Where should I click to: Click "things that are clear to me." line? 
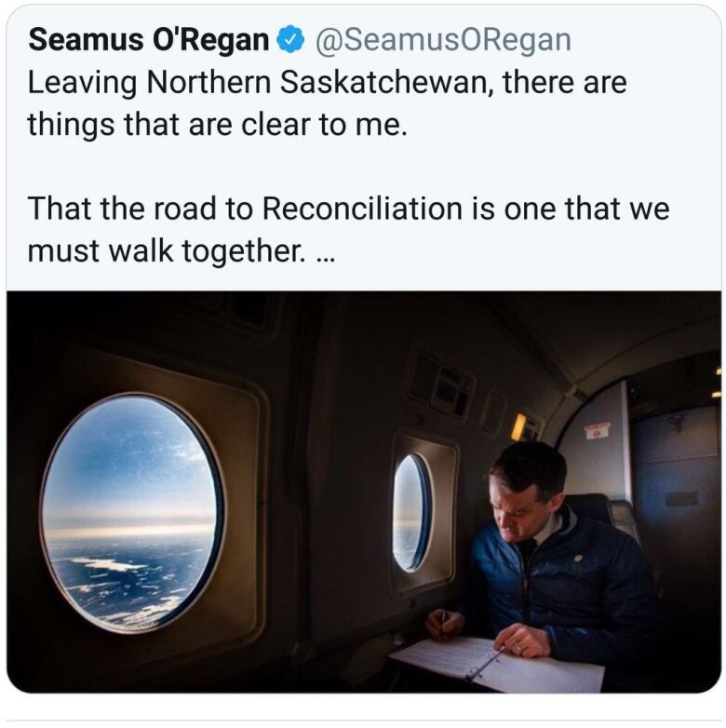coord(217,125)
